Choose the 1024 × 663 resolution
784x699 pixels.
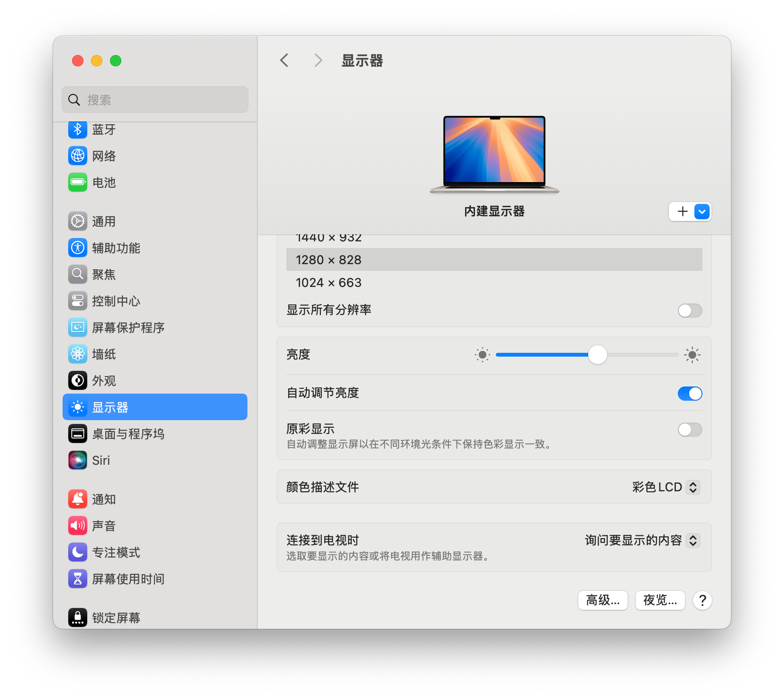pos(329,283)
